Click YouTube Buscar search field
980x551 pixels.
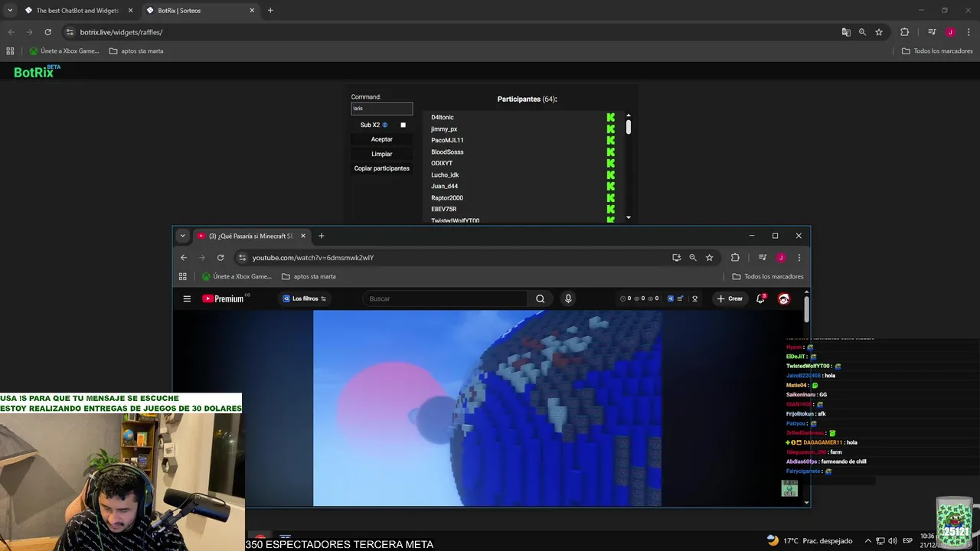pos(444,298)
